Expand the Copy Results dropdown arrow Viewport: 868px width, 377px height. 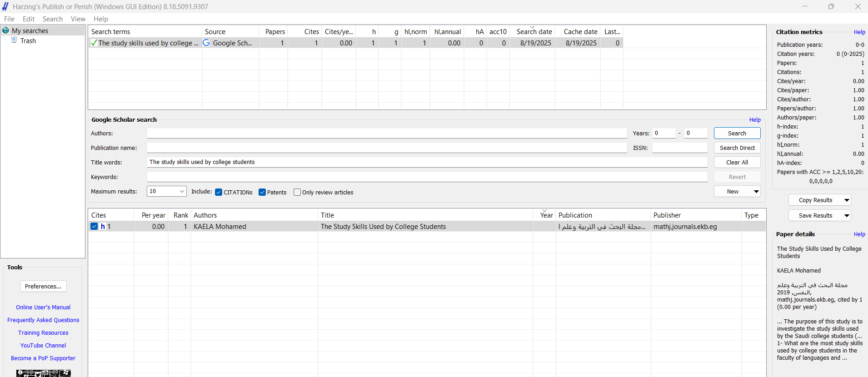[847, 200]
